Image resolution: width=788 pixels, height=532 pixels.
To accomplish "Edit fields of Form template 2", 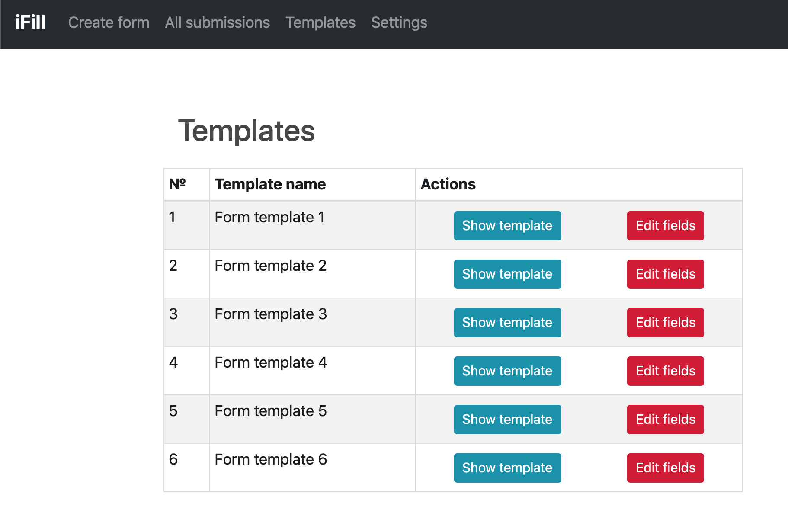I will (x=665, y=274).
